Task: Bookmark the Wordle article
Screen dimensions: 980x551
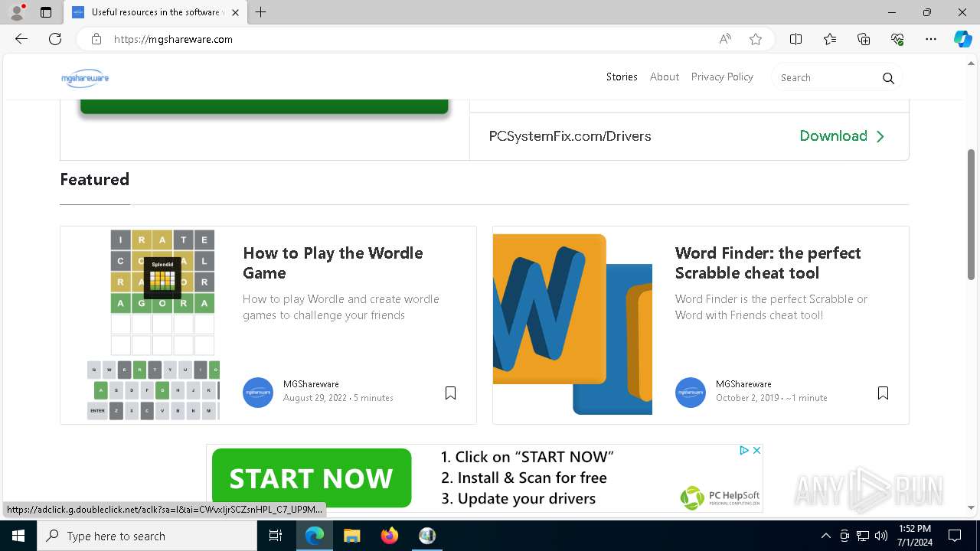Action: click(x=450, y=393)
